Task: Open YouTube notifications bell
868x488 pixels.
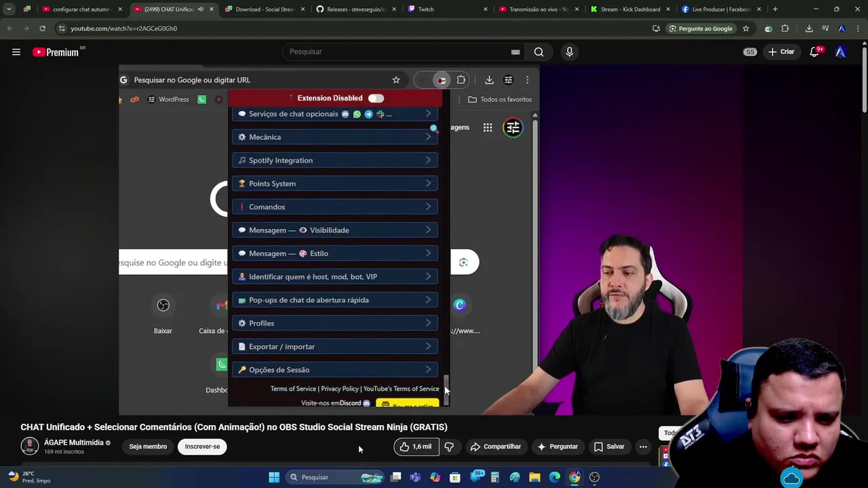Action: pos(815,52)
